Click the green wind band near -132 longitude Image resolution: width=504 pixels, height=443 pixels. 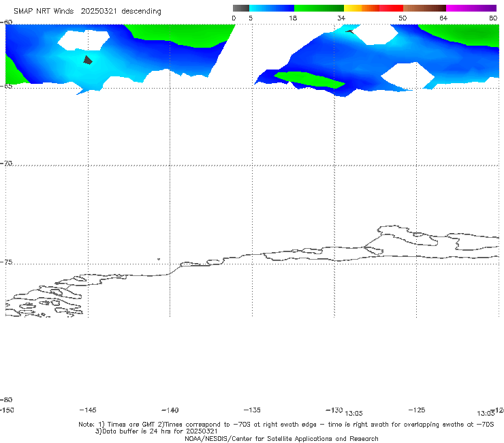(309, 80)
